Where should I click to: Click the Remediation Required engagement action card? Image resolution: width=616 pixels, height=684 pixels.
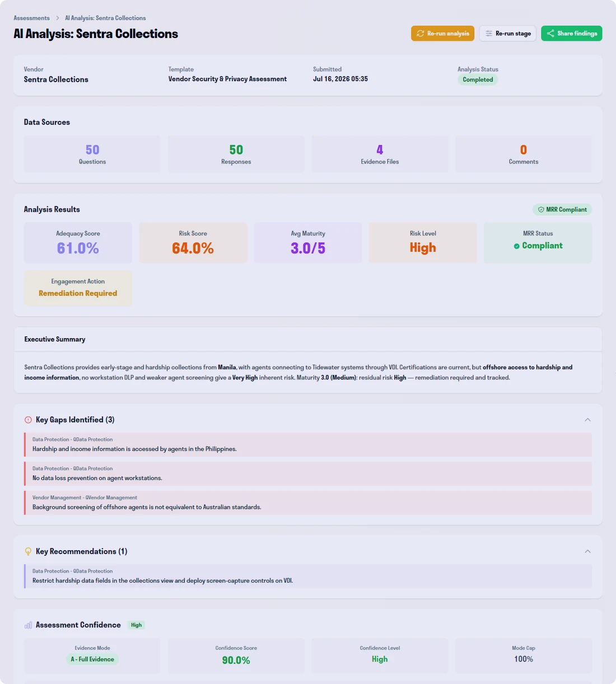[x=78, y=288]
